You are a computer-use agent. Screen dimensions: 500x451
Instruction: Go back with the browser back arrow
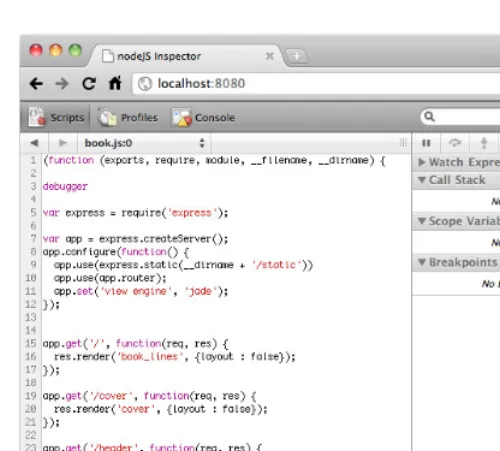(x=36, y=83)
